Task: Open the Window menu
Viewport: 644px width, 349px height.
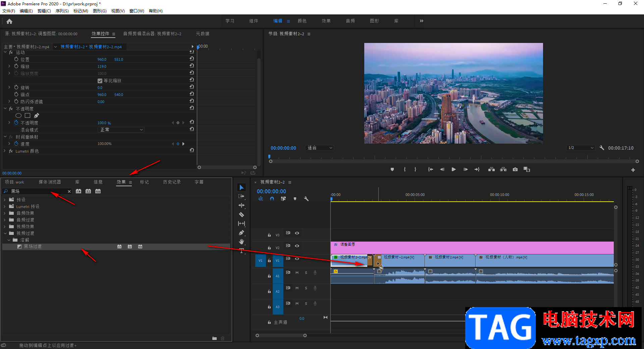Action: 137,11
